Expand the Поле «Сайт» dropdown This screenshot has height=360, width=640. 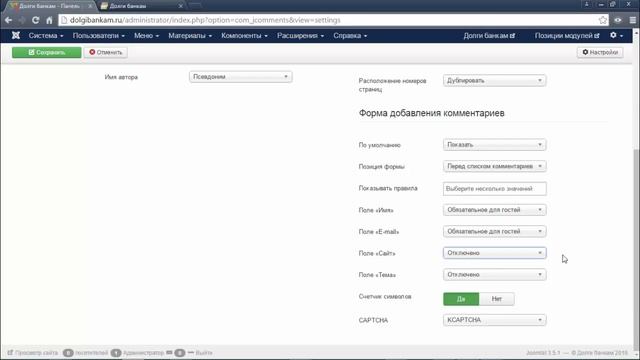494,253
